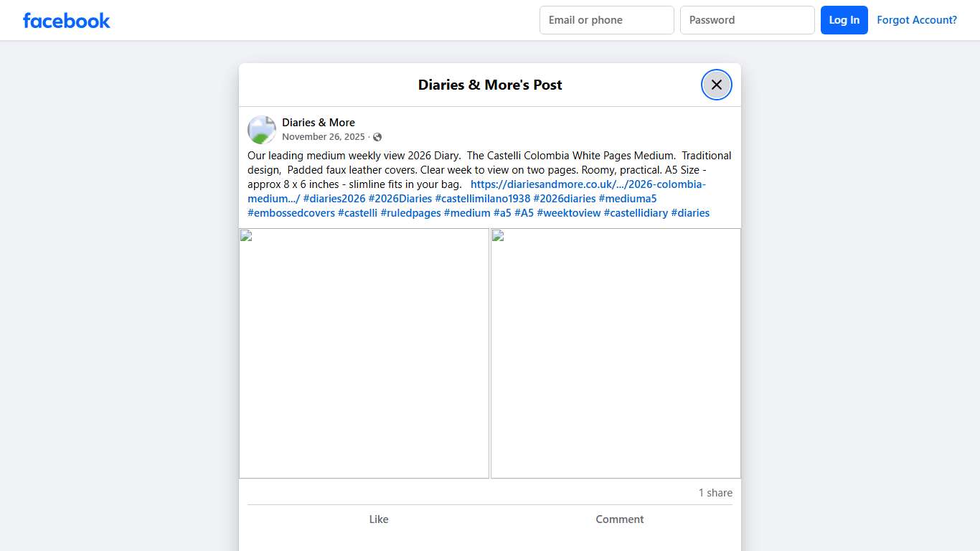Click the globe privacy icon beside the date
The width and height of the screenshot is (980, 551).
coord(377,136)
